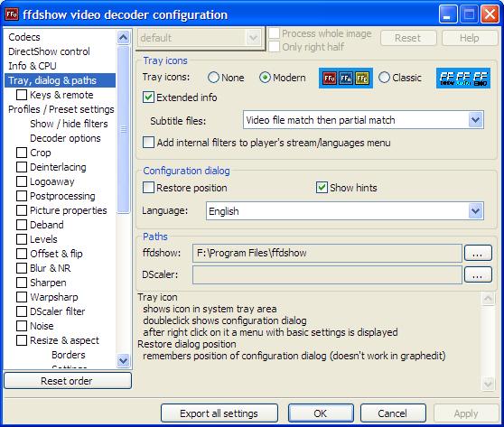Toggle the Extended info checkbox
Screen dimensions: 504x427
pyautogui.click(x=148, y=97)
